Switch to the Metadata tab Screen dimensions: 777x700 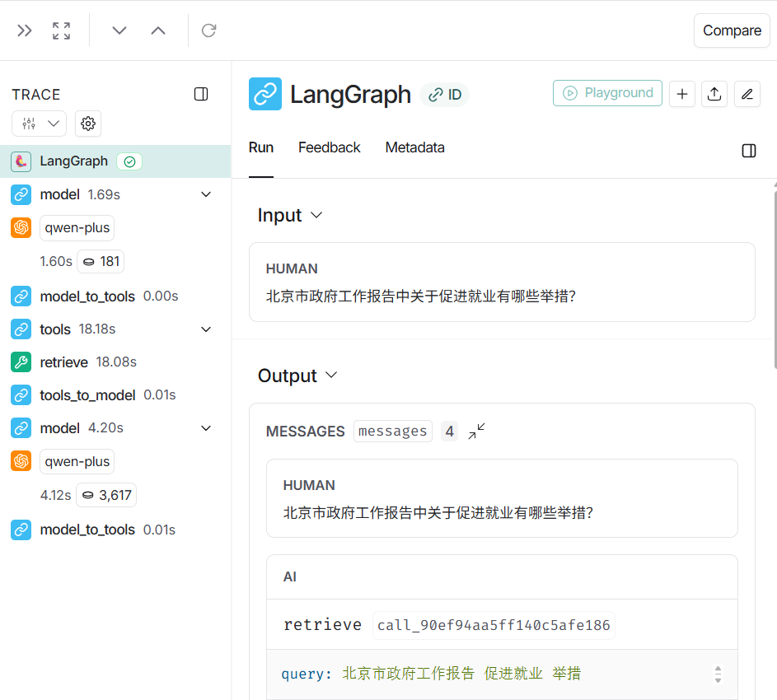click(x=415, y=147)
